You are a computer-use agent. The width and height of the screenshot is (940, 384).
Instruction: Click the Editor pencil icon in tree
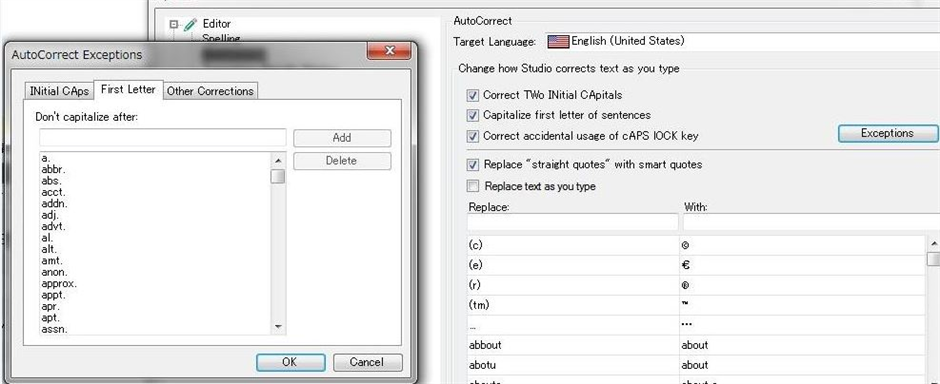[190, 25]
